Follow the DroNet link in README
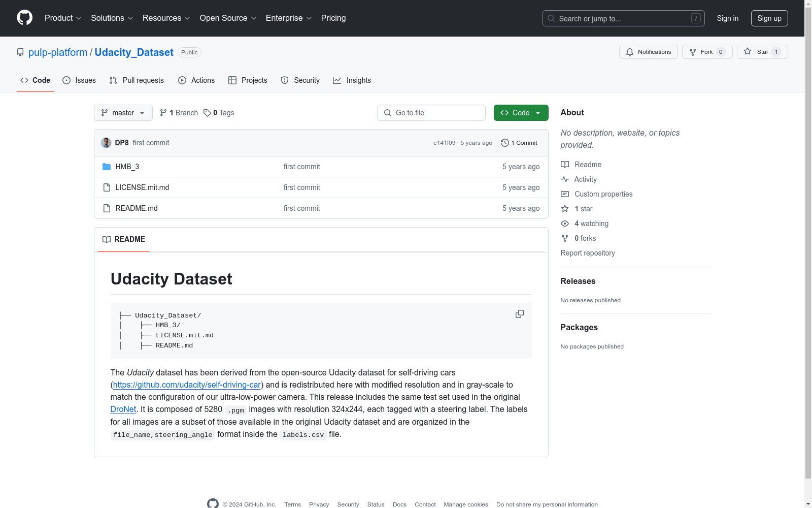Viewport: 812px width, 508px height. click(x=123, y=409)
